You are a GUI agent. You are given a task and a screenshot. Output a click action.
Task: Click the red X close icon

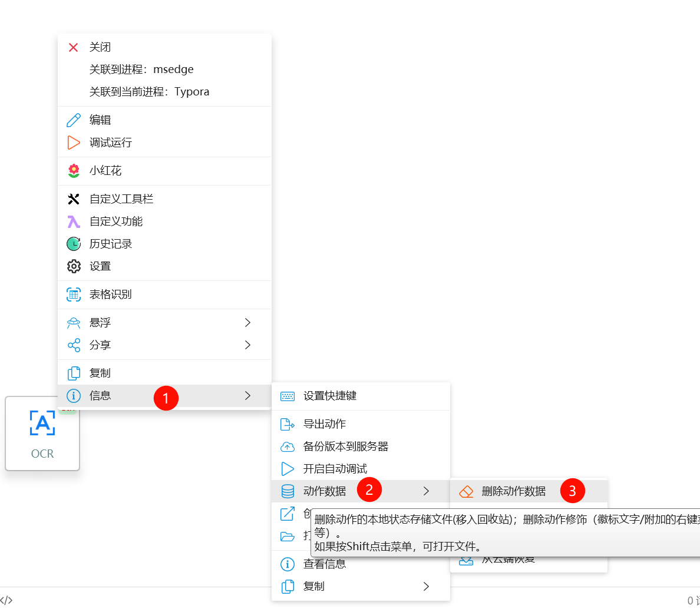74,47
